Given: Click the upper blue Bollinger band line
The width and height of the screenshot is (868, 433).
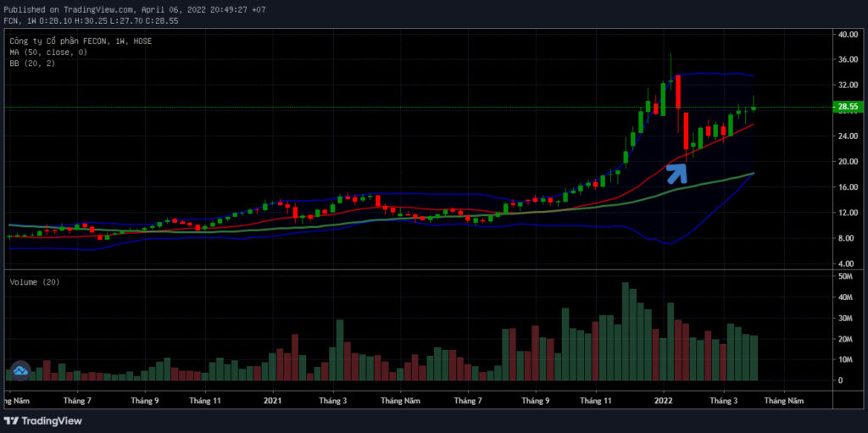Looking at the screenshot, I should [720, 73].
